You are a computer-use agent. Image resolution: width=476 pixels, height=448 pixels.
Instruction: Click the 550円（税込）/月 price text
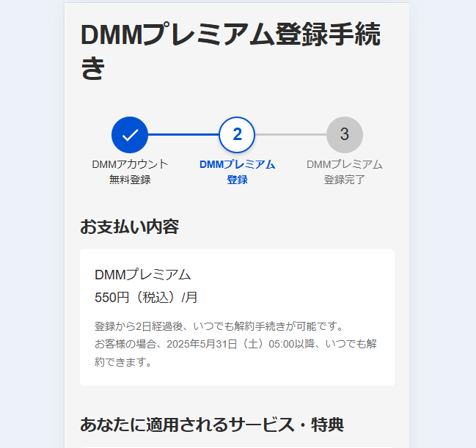(146, 298)
